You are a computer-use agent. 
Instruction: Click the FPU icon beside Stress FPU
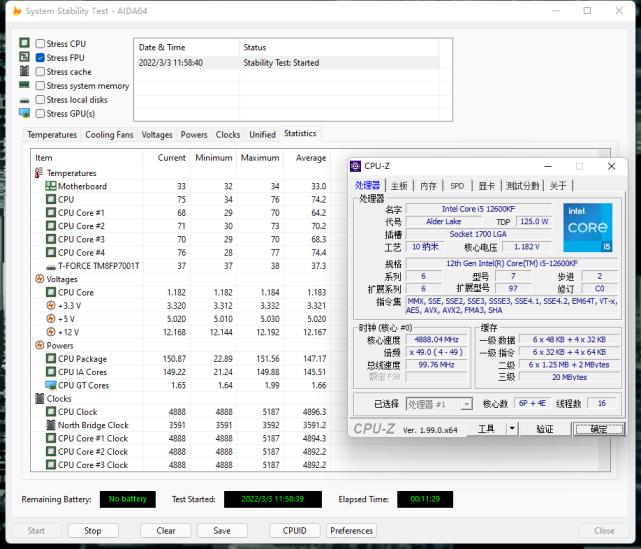pyautogui.click(x=25, y=57)
